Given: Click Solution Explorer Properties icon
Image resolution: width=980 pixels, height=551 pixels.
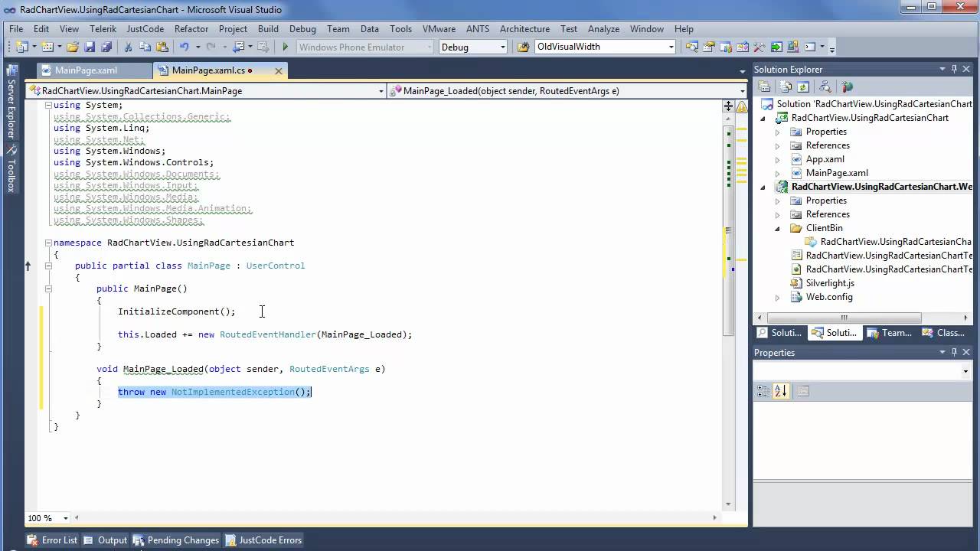Looking at the screenshot, I should click(764, 86).
